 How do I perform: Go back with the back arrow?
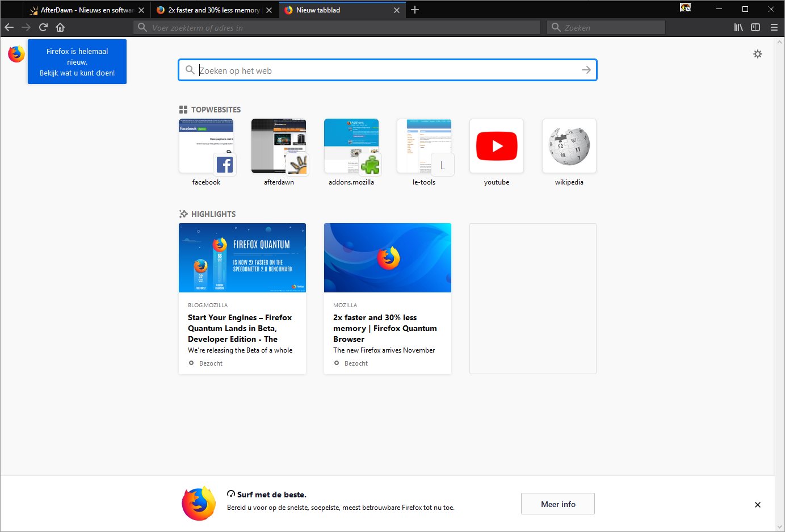pyautogui.click(x=9, y=27)
